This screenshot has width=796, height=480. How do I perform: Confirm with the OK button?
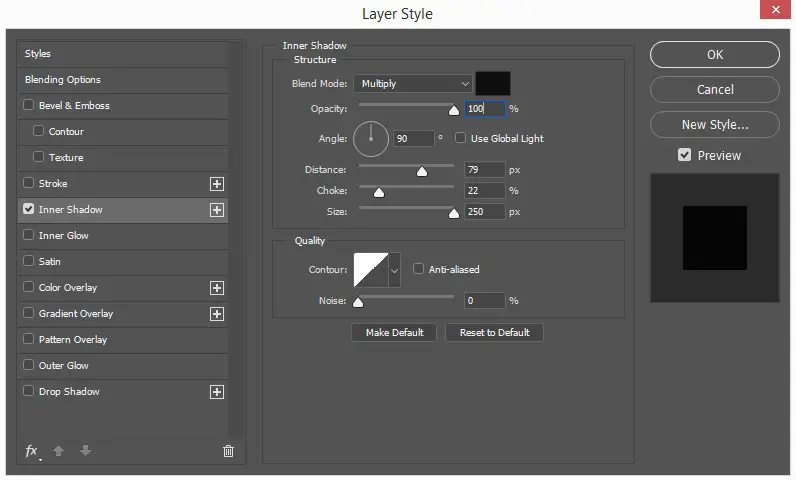click(714, 54)
